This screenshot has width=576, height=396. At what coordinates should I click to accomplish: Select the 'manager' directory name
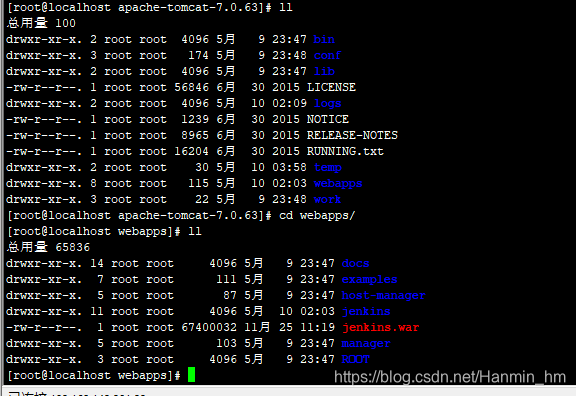[x=366, y=343]
